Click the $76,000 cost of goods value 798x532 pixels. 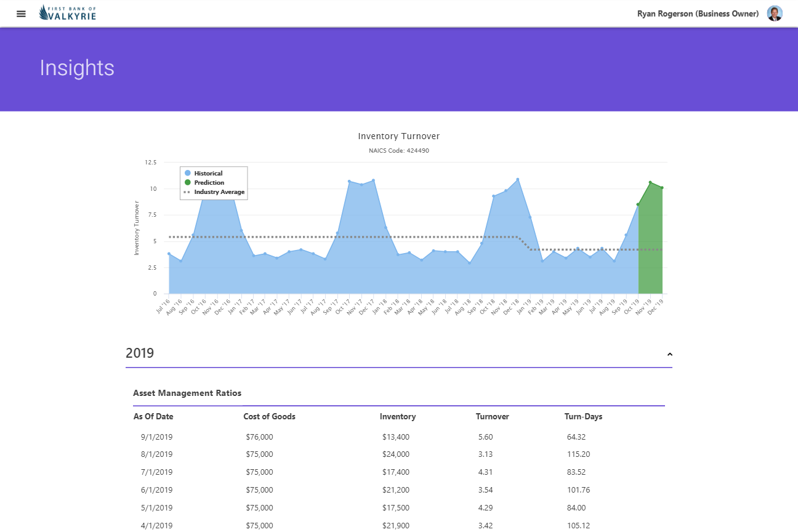[x=259, y=437]
